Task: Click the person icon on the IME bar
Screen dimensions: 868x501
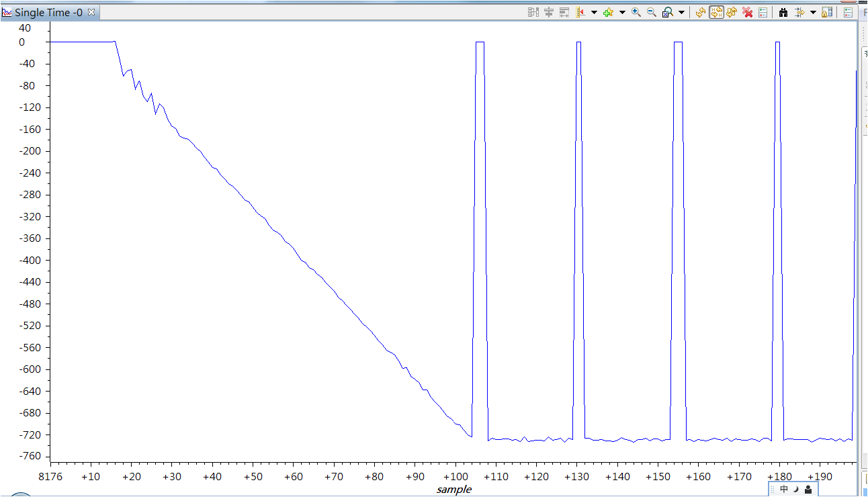Action: pyautogui.click(x=808, y=490)
